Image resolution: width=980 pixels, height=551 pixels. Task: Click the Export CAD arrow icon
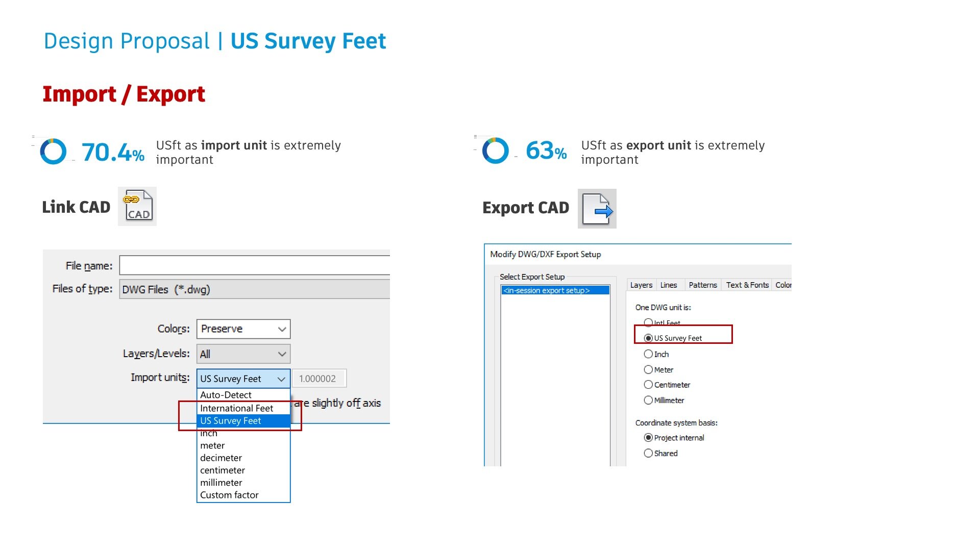(597, 209)
